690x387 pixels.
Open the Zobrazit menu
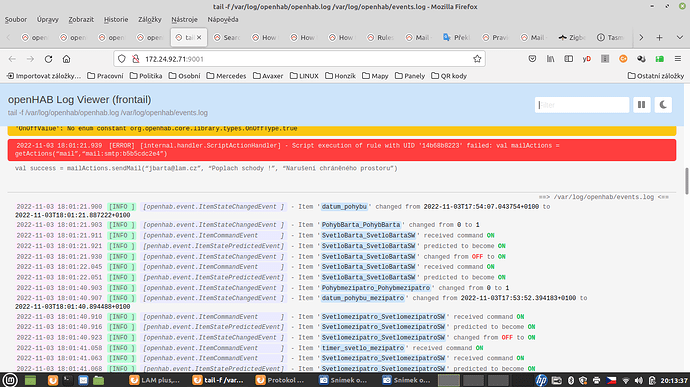81,19
